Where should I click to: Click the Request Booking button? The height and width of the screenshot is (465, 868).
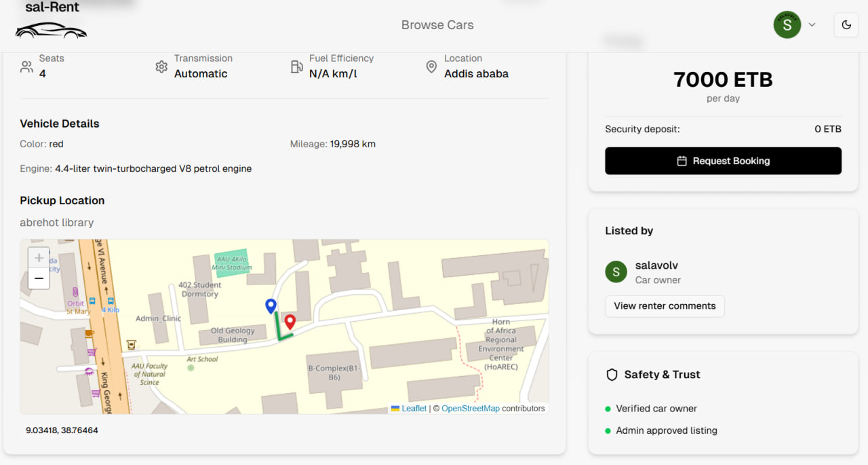coord(723,161)
